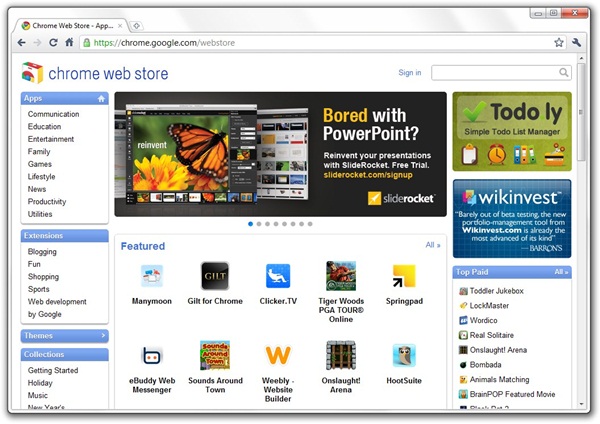Open the eBuddy Web Messenger icon
The width and height of the screenshot is (600, 424).
click(x=152, y=356)
